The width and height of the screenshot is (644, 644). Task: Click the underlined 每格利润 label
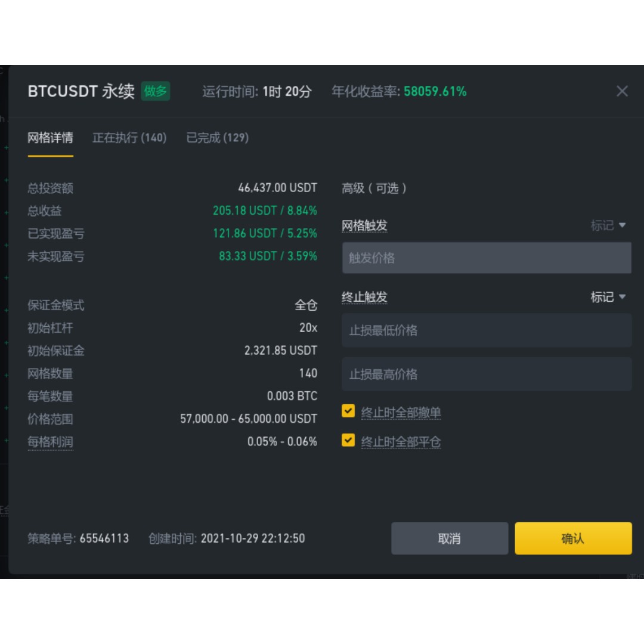(x=51, y=442)
